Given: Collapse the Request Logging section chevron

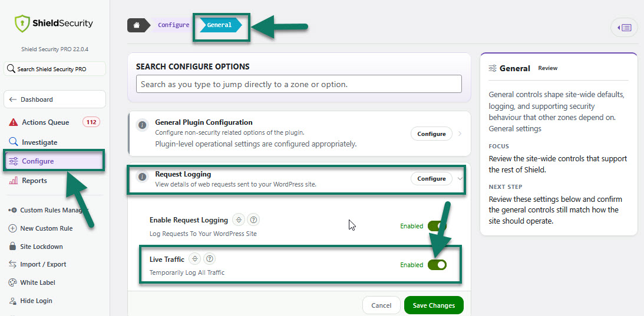Looking at the screenshot, I should 460,178.
